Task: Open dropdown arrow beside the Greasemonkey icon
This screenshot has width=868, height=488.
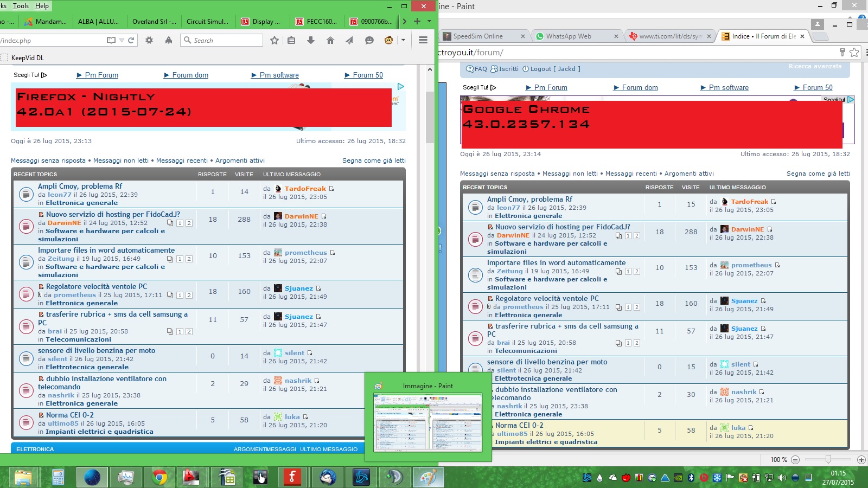Action: point(403,40)
